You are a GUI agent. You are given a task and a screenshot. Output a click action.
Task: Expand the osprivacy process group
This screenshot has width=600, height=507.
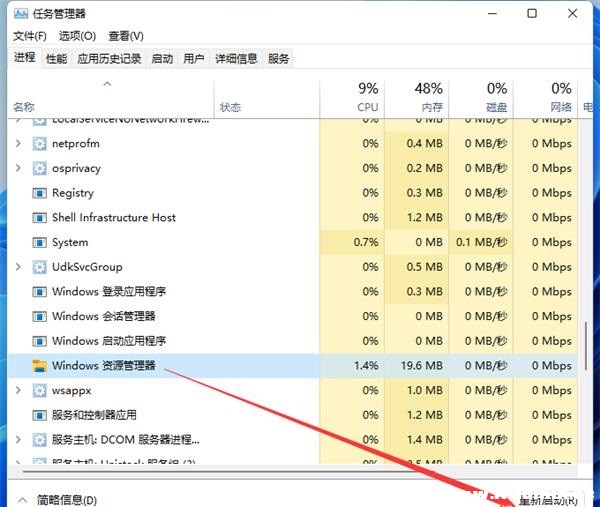point(18,168)
